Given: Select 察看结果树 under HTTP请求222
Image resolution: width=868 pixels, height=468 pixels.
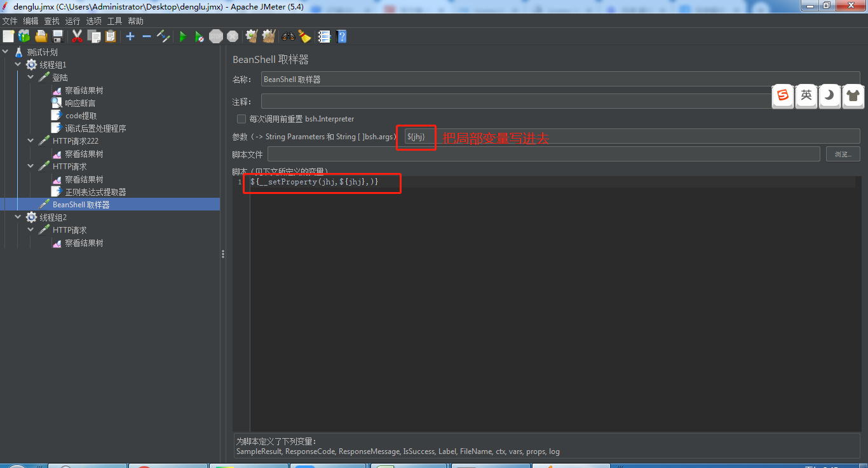Looking at the screenshot, I should 84,154.
